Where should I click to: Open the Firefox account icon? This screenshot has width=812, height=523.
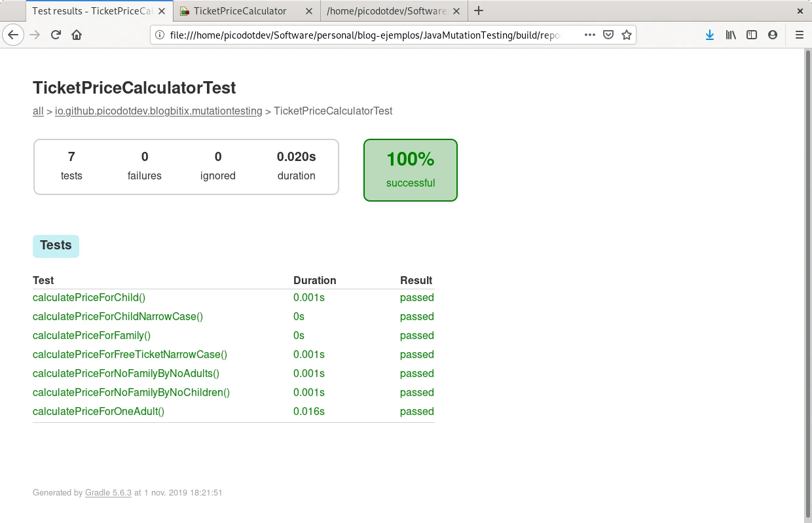pyautogui.click(x=773, y=35)
